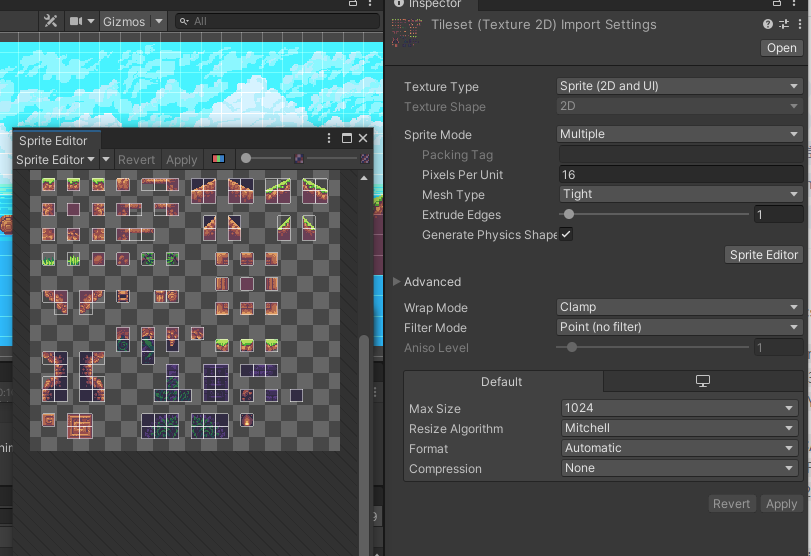811x556 pixels.
Task: Select the small orange block in bottom-left corner
Action: [49, 420]
